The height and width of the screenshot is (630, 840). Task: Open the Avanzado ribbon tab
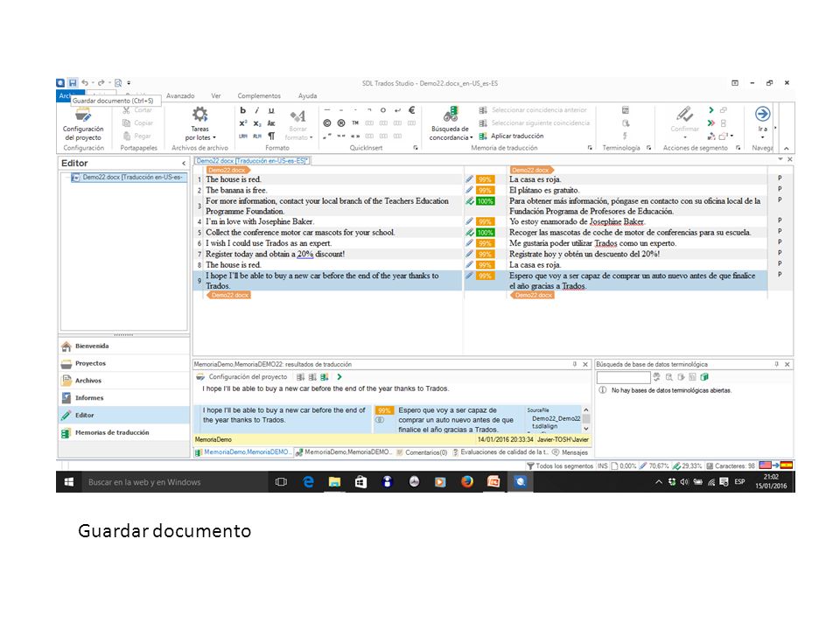pos(180,96)
